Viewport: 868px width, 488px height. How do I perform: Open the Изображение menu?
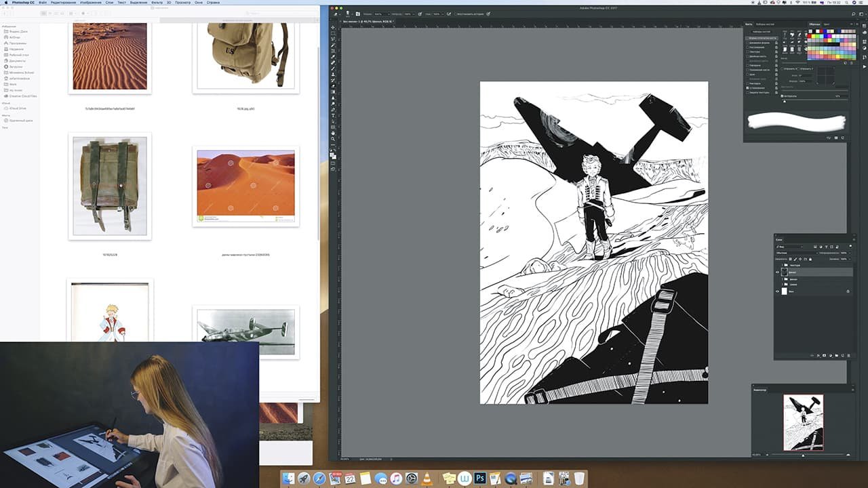[92, 2]
